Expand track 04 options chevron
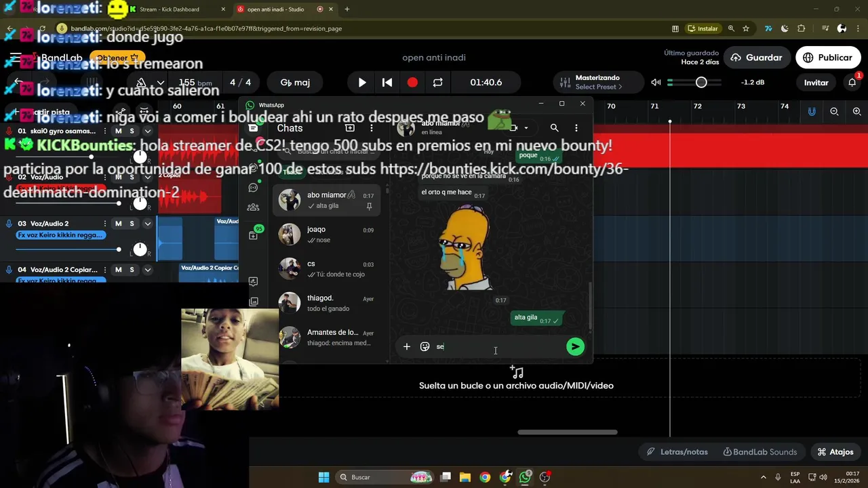Viewport: 868px width, 488px height. (x=147, y=270)
